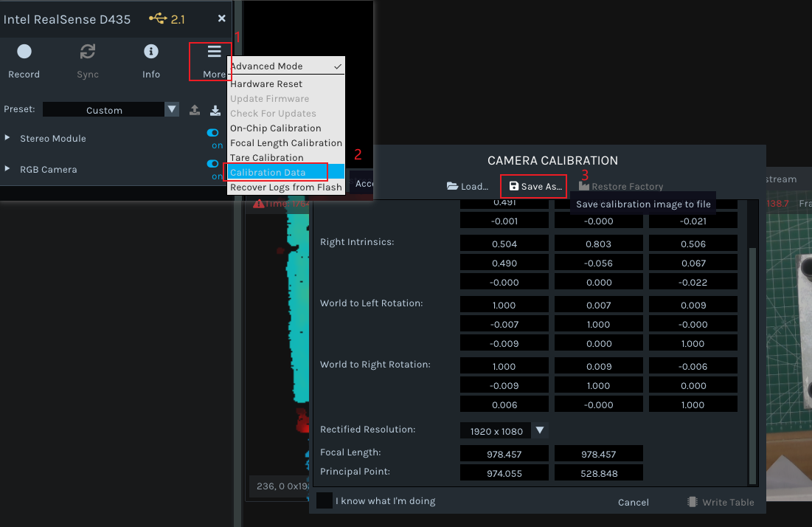Click the USB 2.1 connection icon
This screenshot has width=812, height=527.
pos(158,18)
